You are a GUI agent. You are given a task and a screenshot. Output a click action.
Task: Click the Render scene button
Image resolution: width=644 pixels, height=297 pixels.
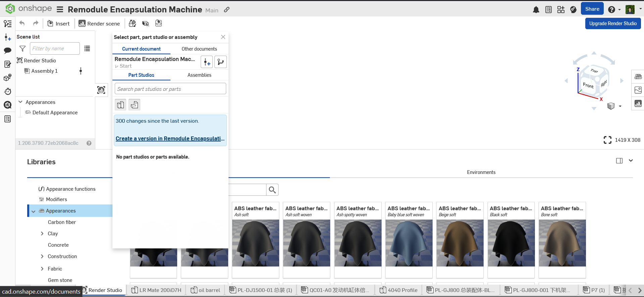(x=99, y=23)
